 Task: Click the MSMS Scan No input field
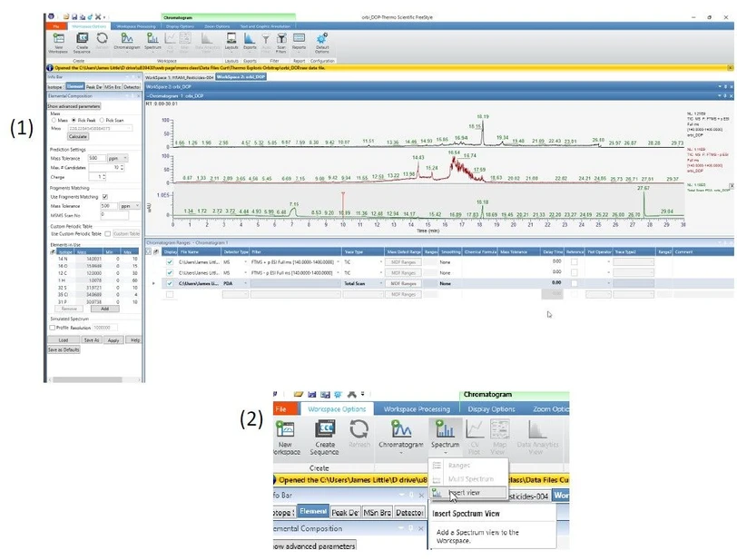click(x=114, y=215)
